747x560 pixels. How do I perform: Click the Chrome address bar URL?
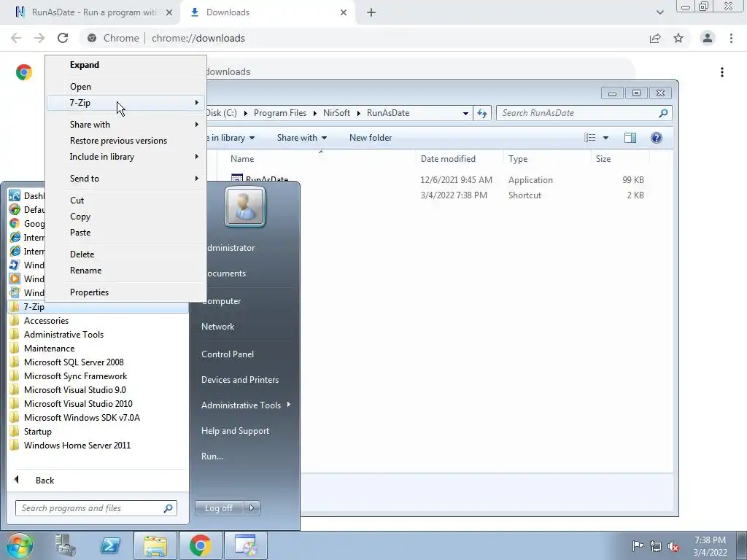pyautogui.click(x=198, y=38)
